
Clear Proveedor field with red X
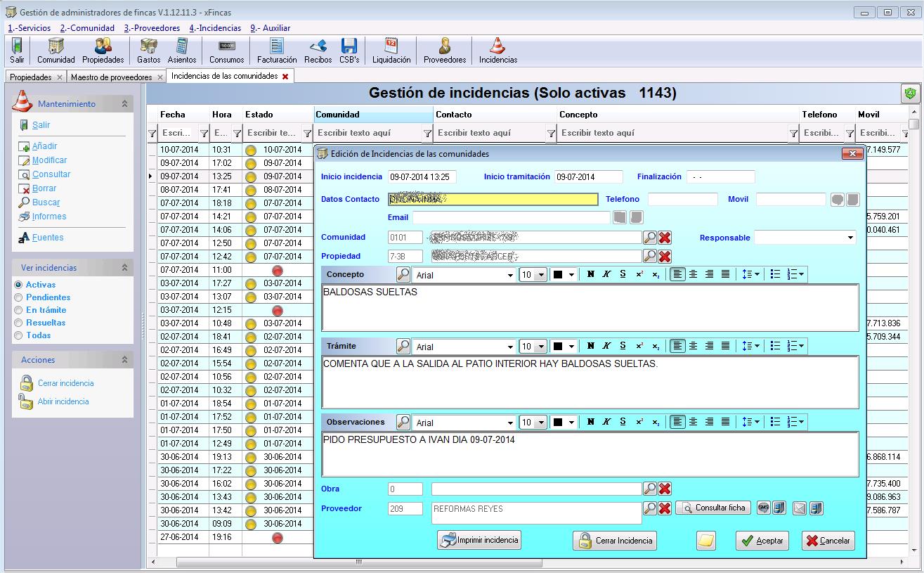pyautogui.click(x=665, y=508)
